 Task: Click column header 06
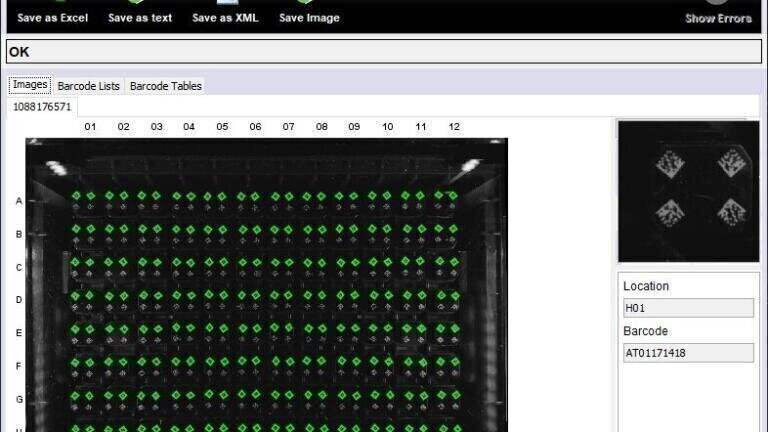(x=255, y=127)
